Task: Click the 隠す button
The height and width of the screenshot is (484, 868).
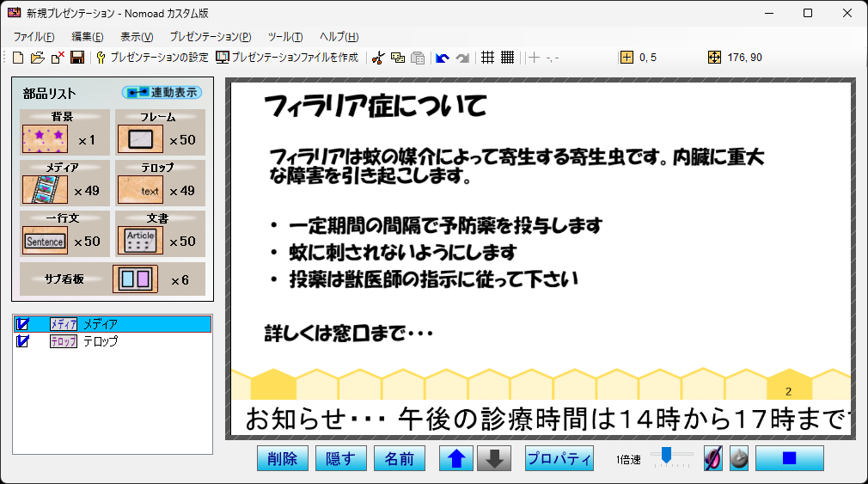Action: tap(341, 458)
